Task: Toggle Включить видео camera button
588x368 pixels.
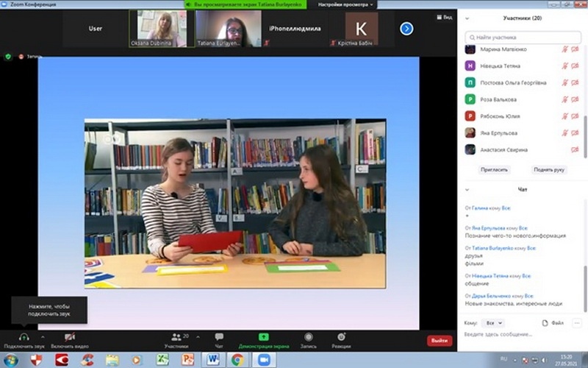Action: click(69, 337)
